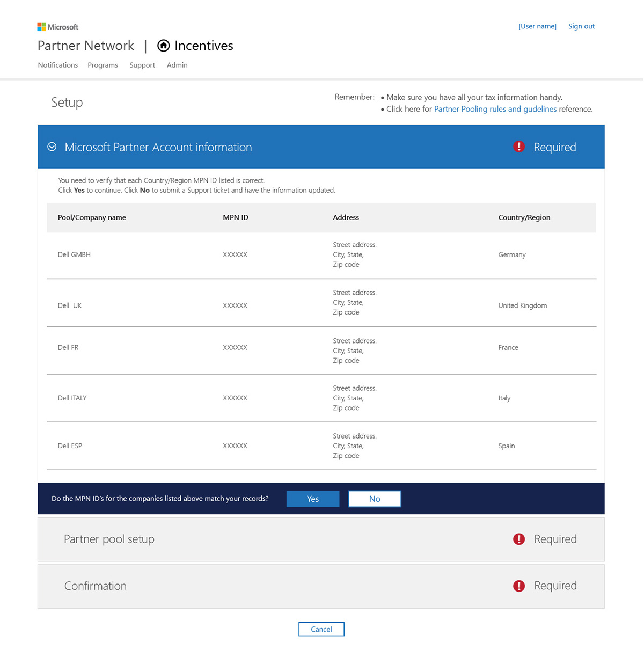Click the address cell for Dell UK
The width and height of the screenshot is (644, 664).
point(355,302)
